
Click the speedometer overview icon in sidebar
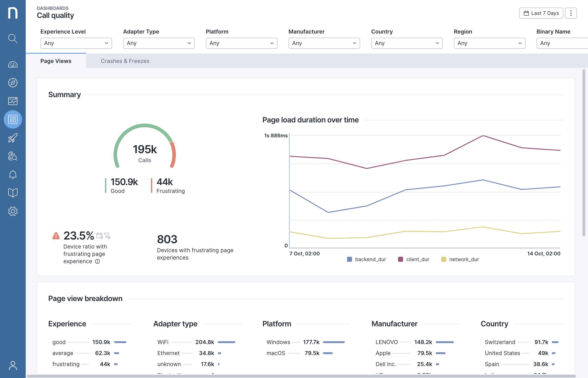[x=13, y=65]
